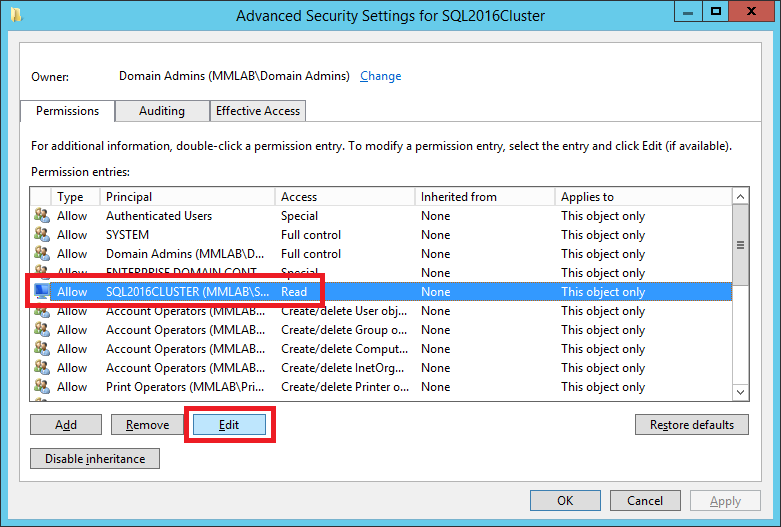The image size is (781, 527).
Task: Click Restore defaults button
Action: 692,425
